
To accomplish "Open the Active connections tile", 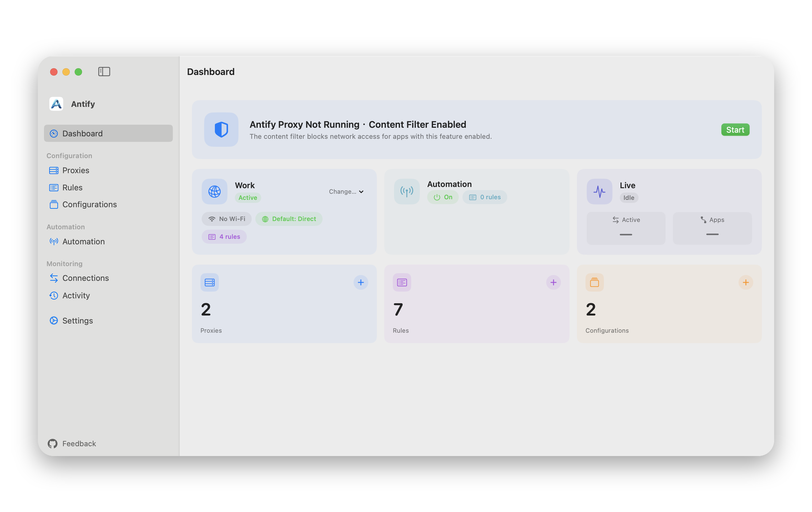I will [x=626, y=228].
